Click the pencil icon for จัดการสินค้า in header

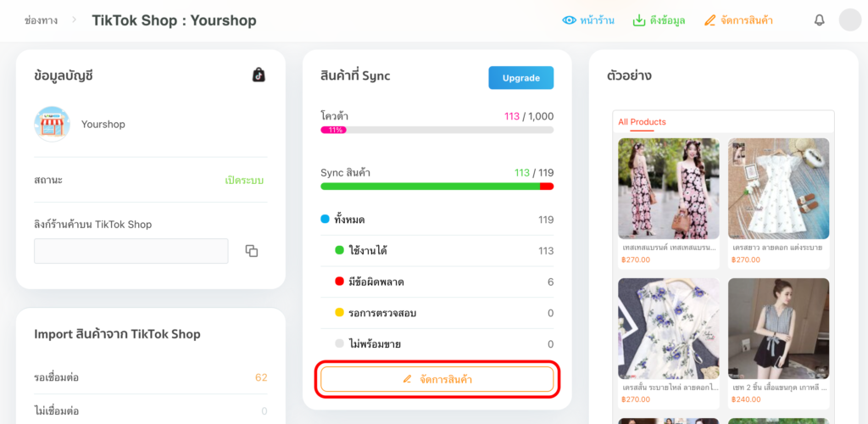(710, 20)
